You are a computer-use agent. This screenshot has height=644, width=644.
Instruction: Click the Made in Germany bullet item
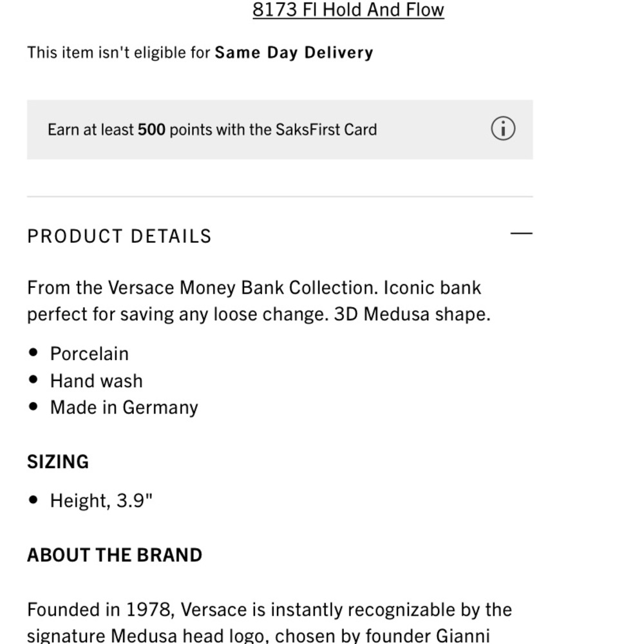124,408
